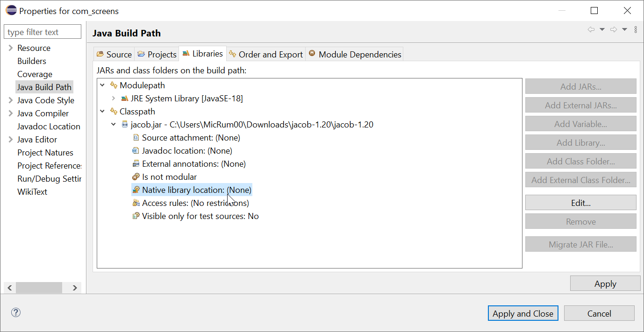Open Javadoc Location settings
This screenshot has width=644, height=332.
pyautogui.click(x=49, y=127)
